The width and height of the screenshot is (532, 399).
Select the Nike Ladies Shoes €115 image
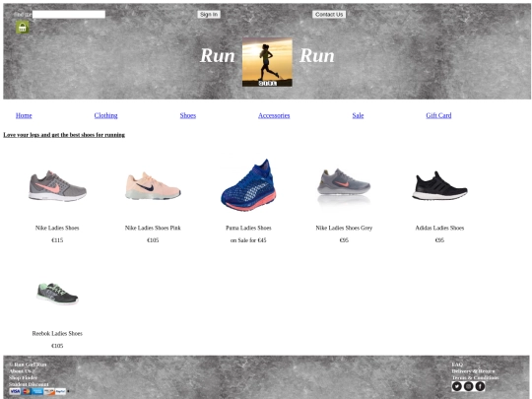point(57,186)
